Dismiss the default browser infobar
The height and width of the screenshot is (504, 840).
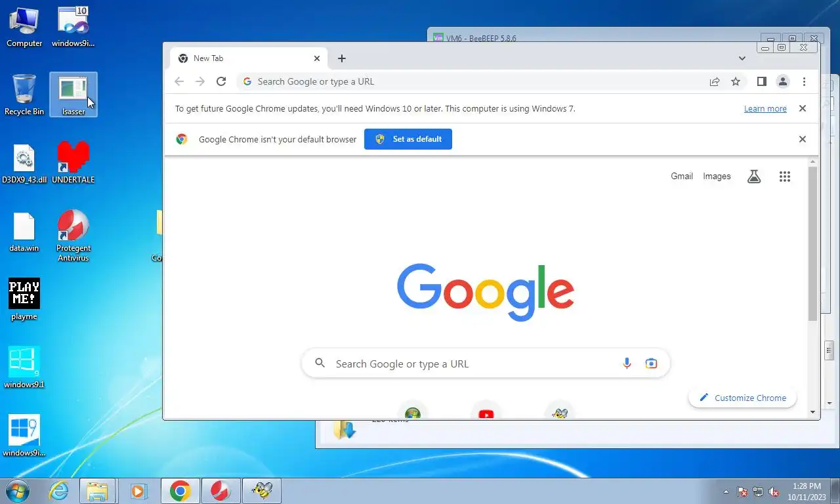click(x=802, y=139)
